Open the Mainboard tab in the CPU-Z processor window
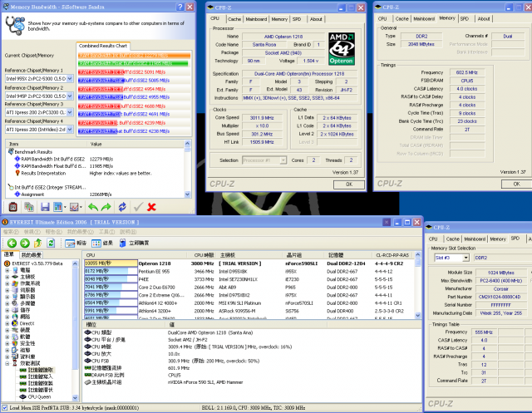532x413 pixels. tap(256, 19)
